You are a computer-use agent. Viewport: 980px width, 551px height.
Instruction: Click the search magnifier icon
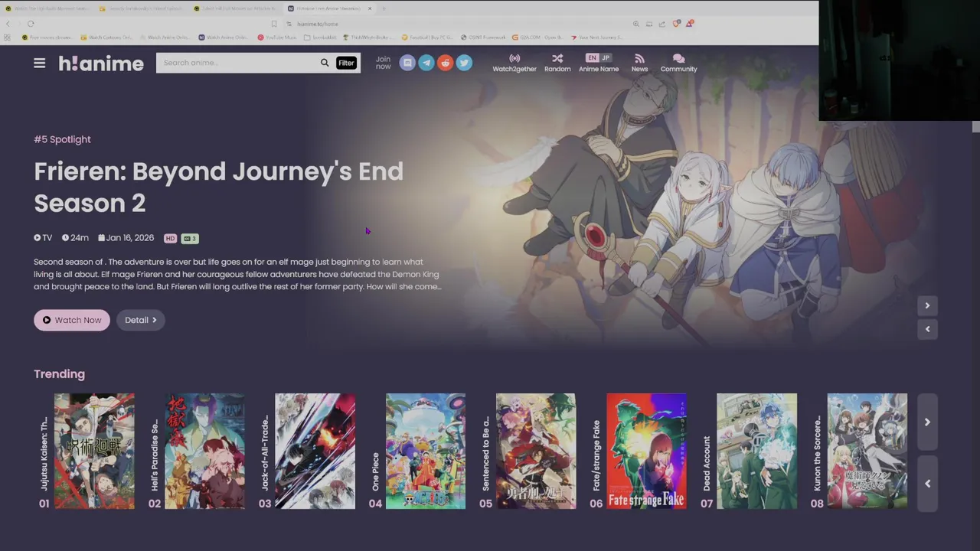pyautogui.click(x=325, y=63)
